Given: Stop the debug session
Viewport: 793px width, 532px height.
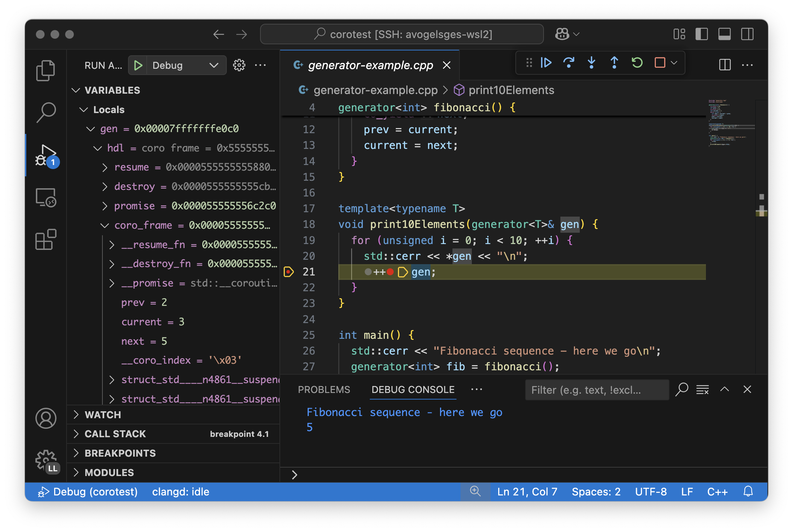Looking at the screenshot, I should (x=659, y=63).
